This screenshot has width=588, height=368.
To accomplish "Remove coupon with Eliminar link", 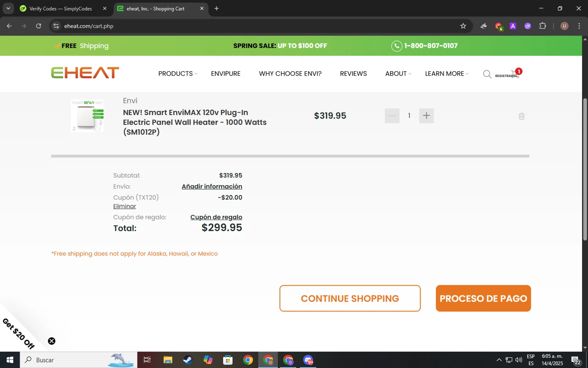I will [125, 206].
